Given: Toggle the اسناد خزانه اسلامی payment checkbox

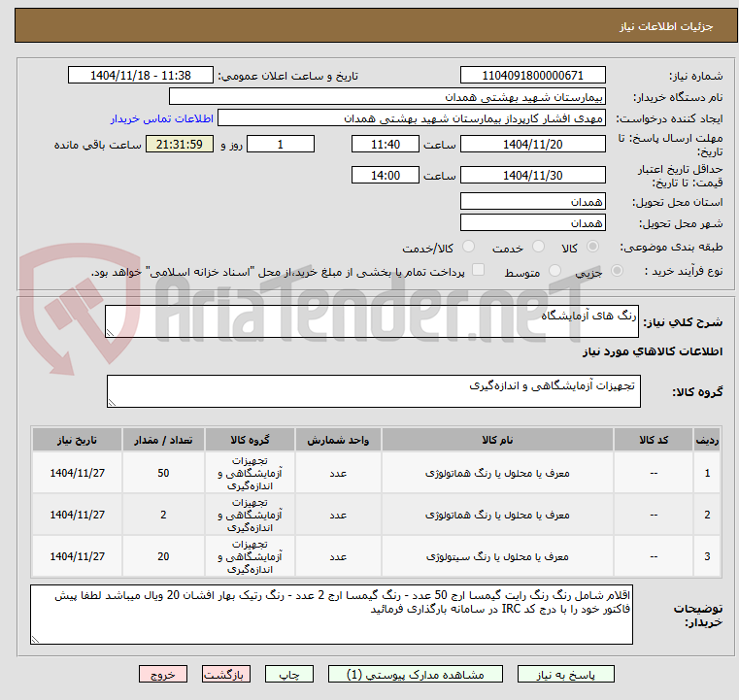Looking at the screenshot, I should (479, 270).
